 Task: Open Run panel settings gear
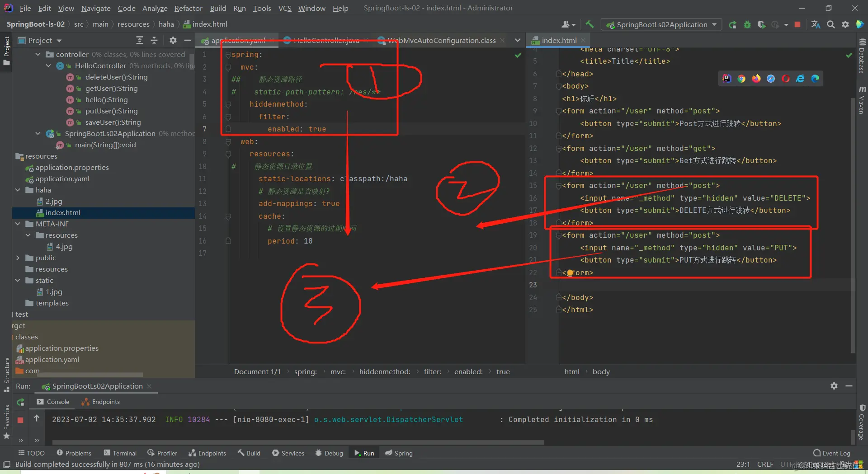834,386
